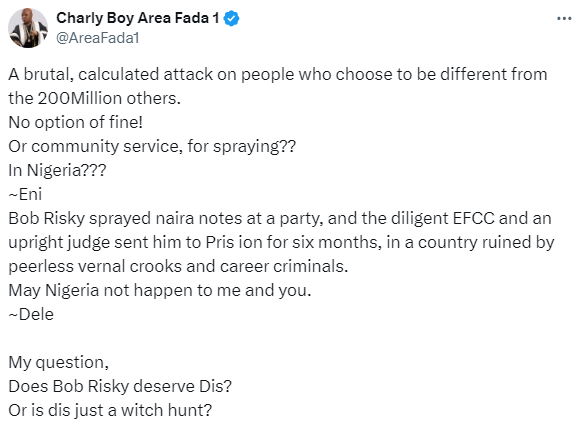Click the blue verified checkmark badge
This screenshot has width=583, height=425.
click(231, 19)
